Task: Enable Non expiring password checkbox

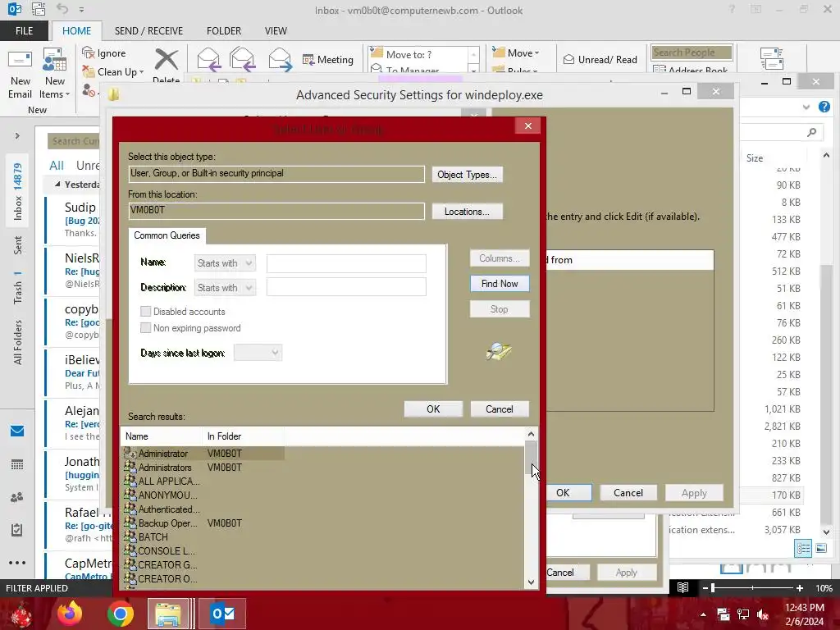Action: [146, 328]
